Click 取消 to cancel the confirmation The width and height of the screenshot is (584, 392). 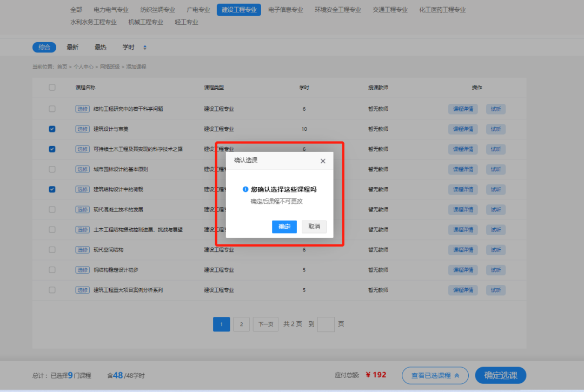pyautogui.click(x=314, y=227)
